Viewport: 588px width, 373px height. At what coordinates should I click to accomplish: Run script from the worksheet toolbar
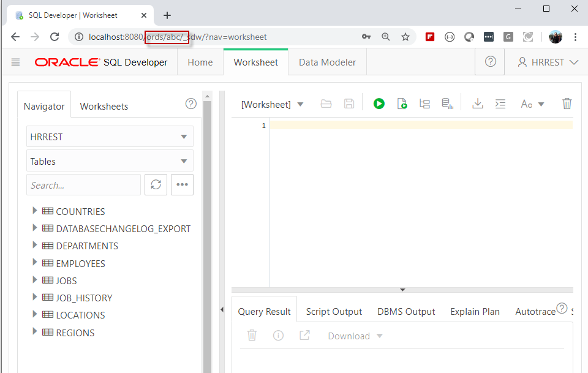coord(402,104)
